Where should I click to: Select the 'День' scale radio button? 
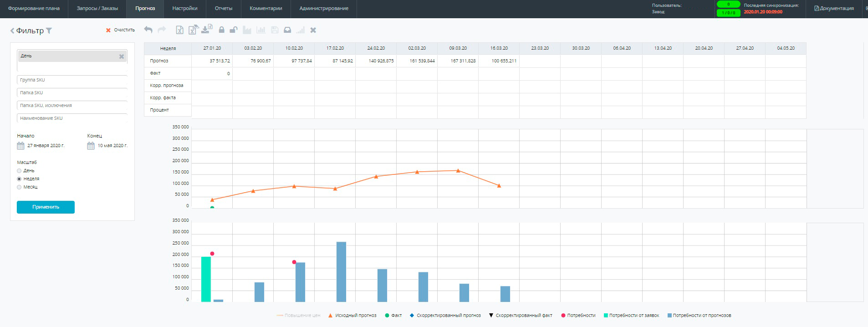19,171
